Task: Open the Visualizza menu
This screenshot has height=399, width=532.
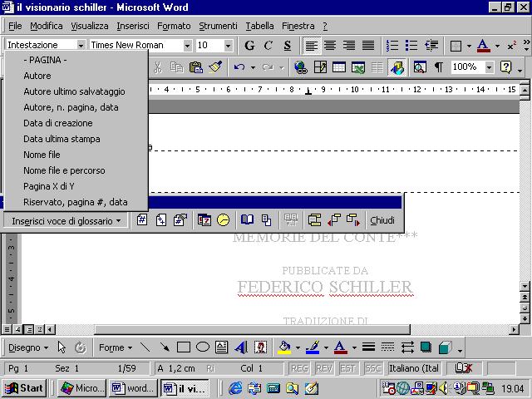Action: (x=90, y=26)
